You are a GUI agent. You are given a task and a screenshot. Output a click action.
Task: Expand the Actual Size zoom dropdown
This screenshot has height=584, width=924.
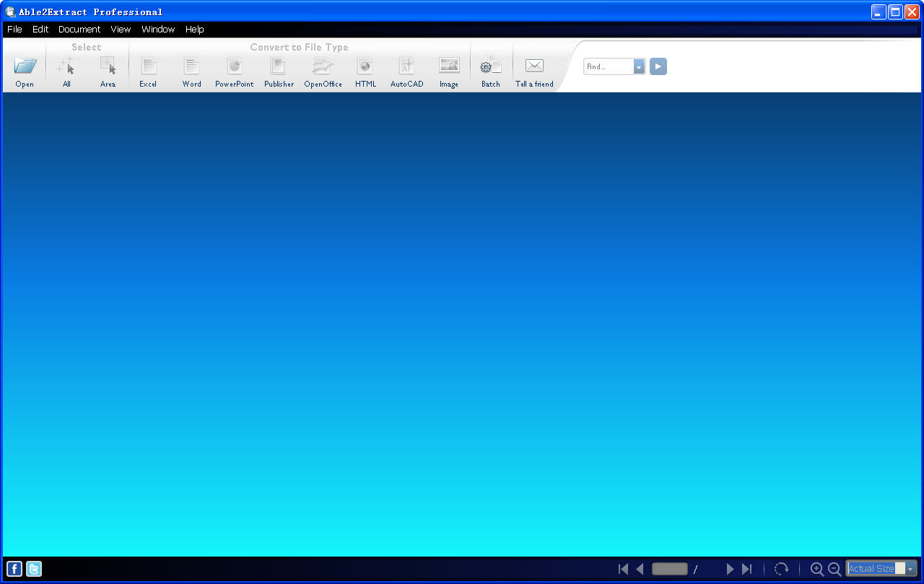point(910,569)
